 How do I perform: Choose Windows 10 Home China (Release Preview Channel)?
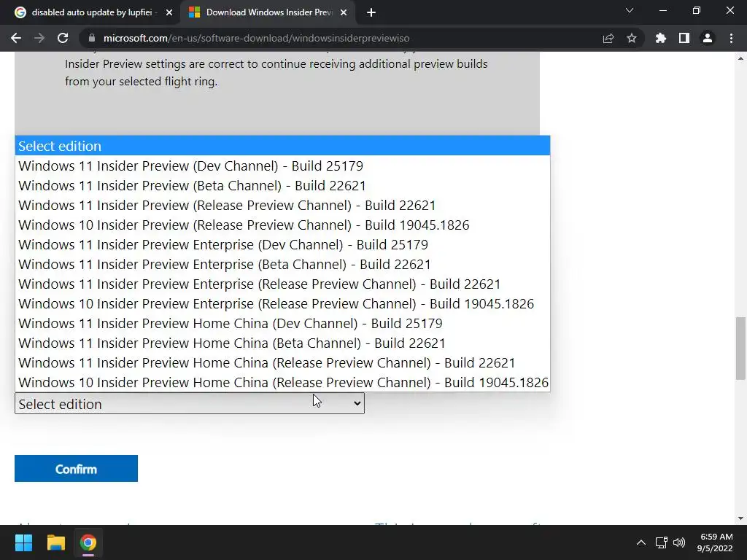click(282, 382)
